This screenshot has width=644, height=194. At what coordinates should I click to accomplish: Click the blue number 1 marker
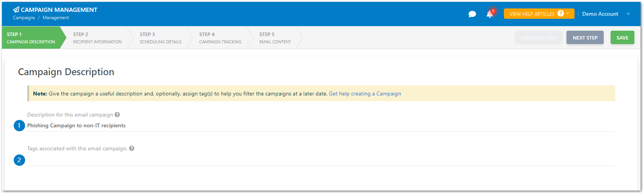pyautogui.click(x=19, y=125)
